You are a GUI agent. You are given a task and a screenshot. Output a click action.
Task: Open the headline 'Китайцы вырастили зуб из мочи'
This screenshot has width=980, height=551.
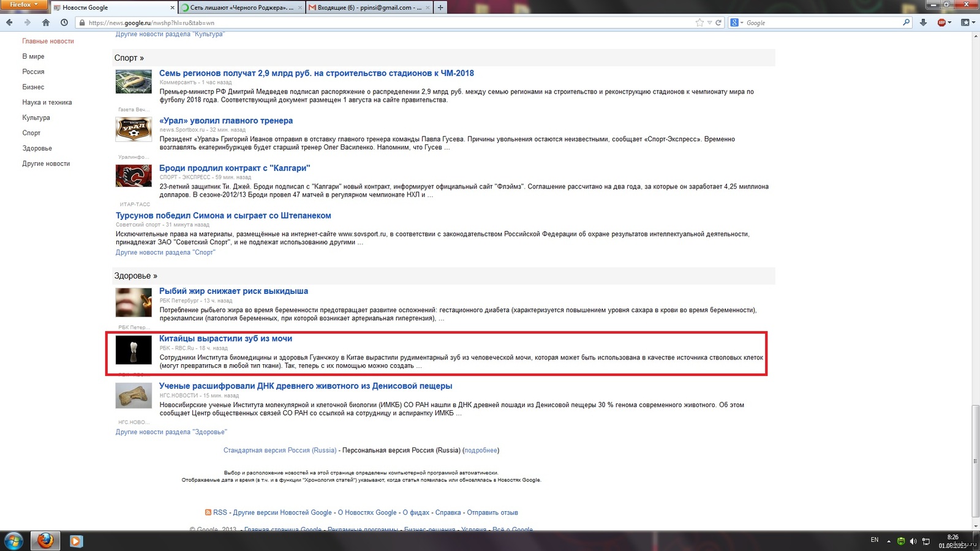tap(225, 339)
